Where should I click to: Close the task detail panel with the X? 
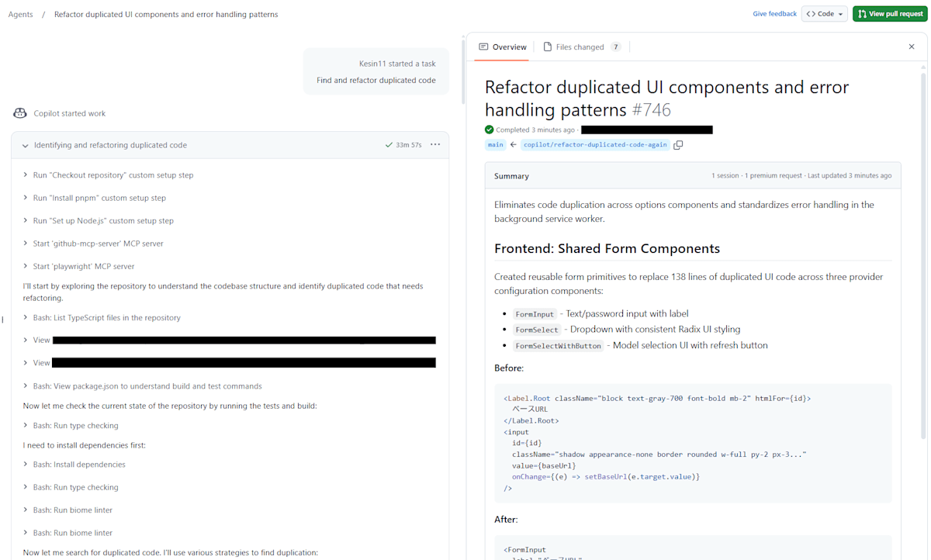click(x=912, y=46)
